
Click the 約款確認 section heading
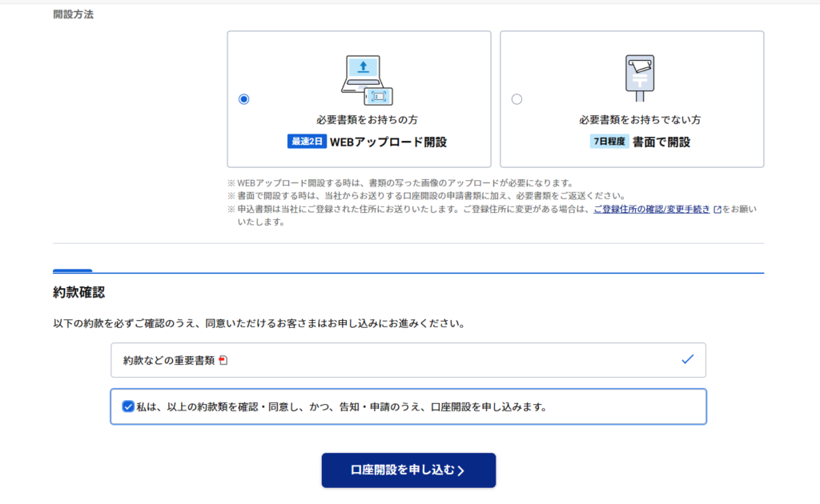(x=79, y=293)
